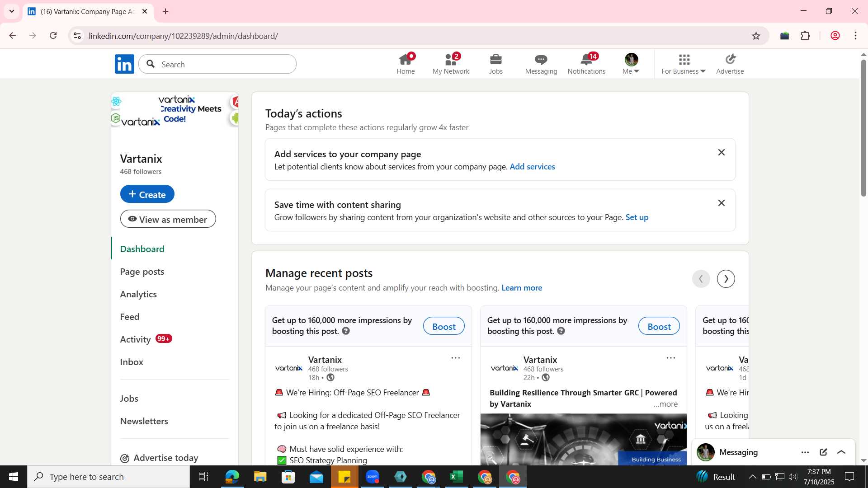Open Feed in the sidebar
868x488 pixels.
[x=129, y=317]
